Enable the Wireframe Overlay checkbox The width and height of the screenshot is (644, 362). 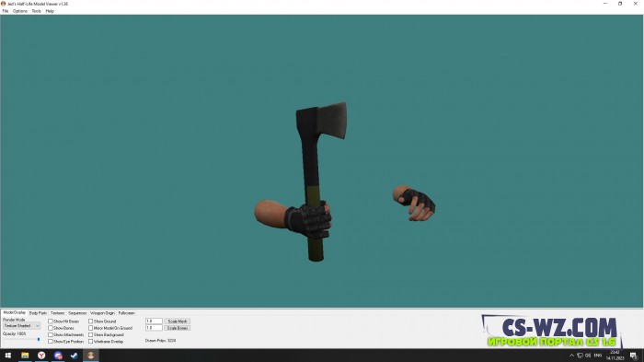[91, 342]
